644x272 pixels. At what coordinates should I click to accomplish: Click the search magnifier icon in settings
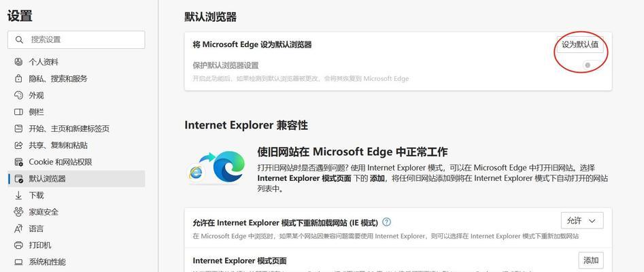19,40
